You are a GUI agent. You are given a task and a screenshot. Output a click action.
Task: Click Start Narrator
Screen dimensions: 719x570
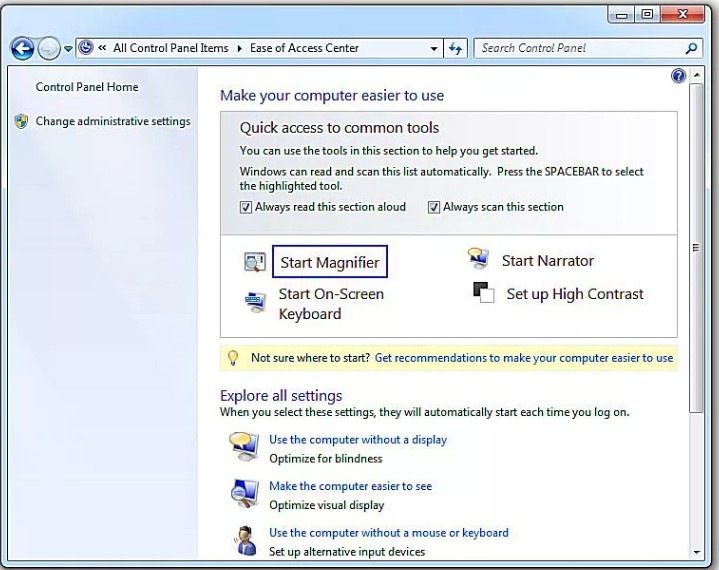pyautogui.click(x=548, y=260)
